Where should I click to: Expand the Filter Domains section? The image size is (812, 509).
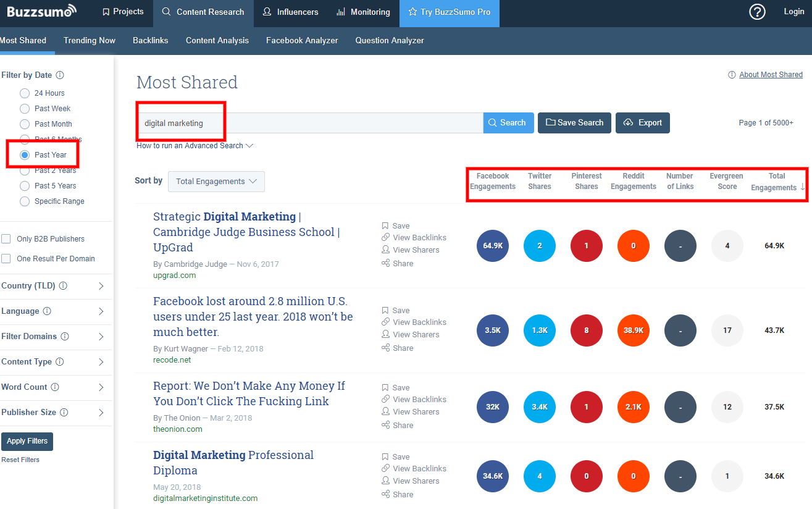pos(101,337)
